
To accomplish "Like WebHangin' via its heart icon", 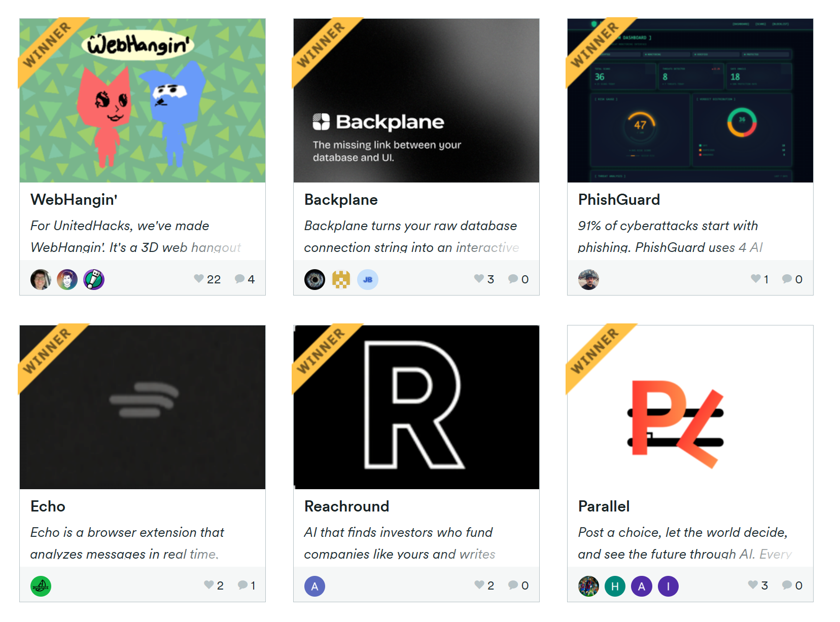I will pos(199,278).
